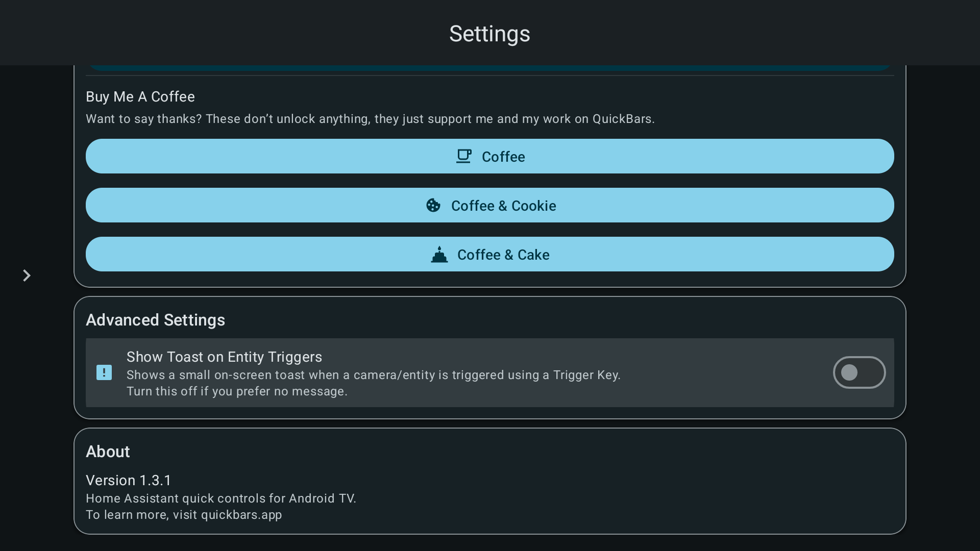Choose the Coffee & Cookie button label

pos(503,206)
